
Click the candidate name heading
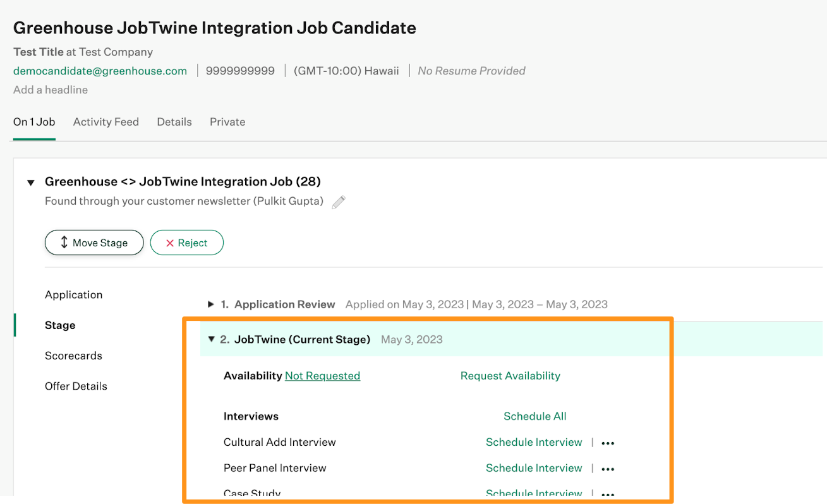point(215,28)
